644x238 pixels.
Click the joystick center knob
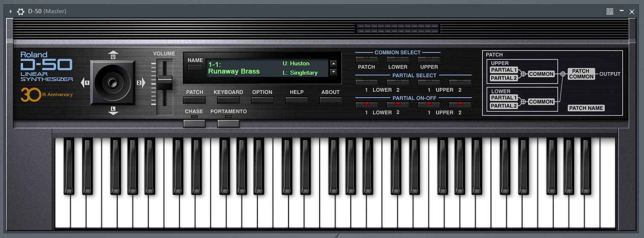[113, 83]
